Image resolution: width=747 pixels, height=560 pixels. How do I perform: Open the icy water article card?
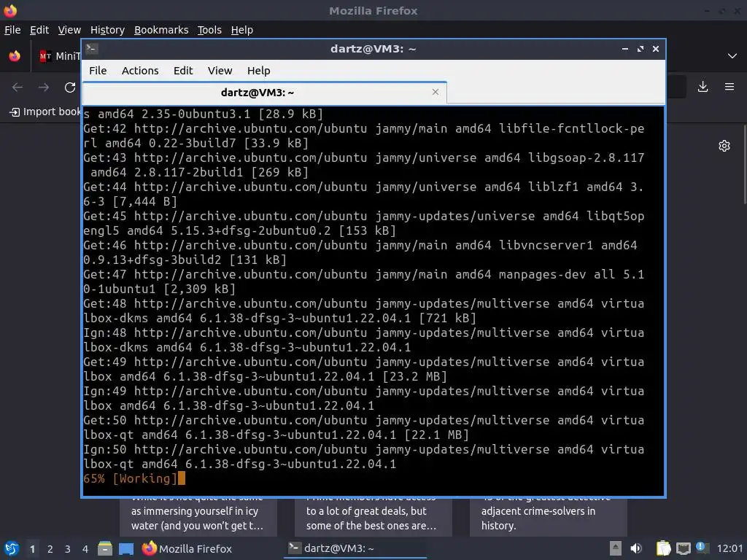point(198,516)
